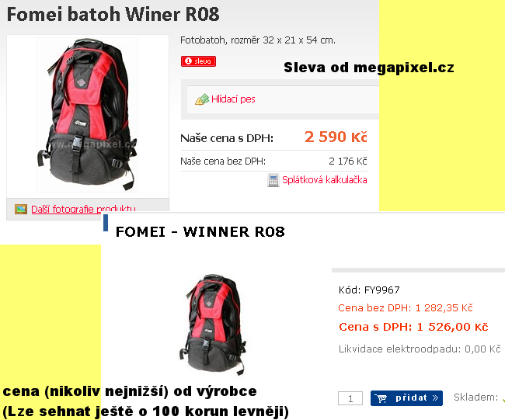Click the Cena s DPH 1 526,00 Kč text
The image size is (505, 420).
coord(413,327)
